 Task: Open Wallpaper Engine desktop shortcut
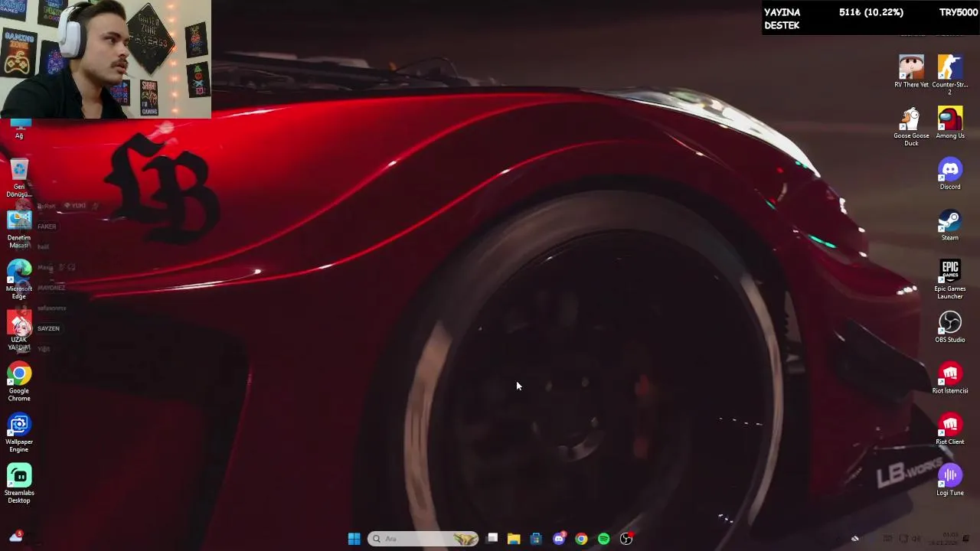point(19,433)
